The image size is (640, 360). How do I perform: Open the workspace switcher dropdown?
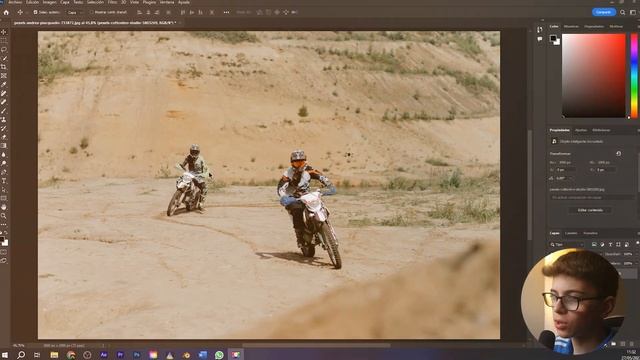pos(633,12)
